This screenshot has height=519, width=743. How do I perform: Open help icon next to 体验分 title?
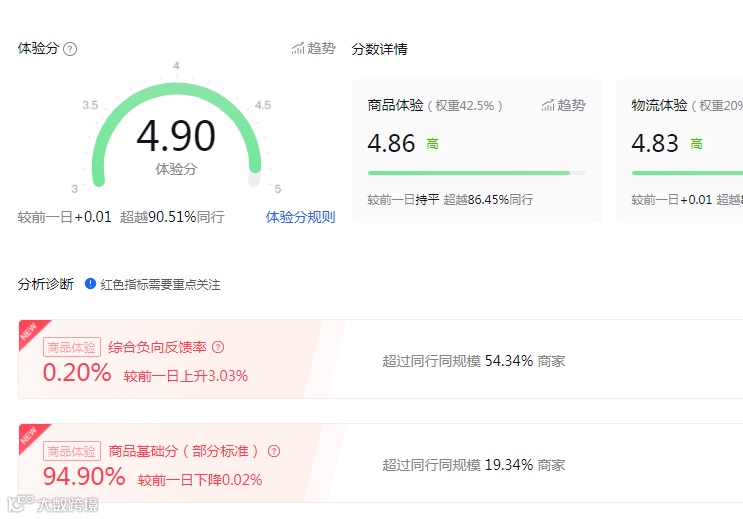tap(70, 49)
